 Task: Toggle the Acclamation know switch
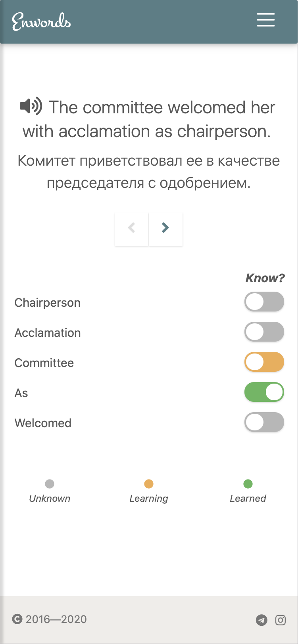coord(264,332)
